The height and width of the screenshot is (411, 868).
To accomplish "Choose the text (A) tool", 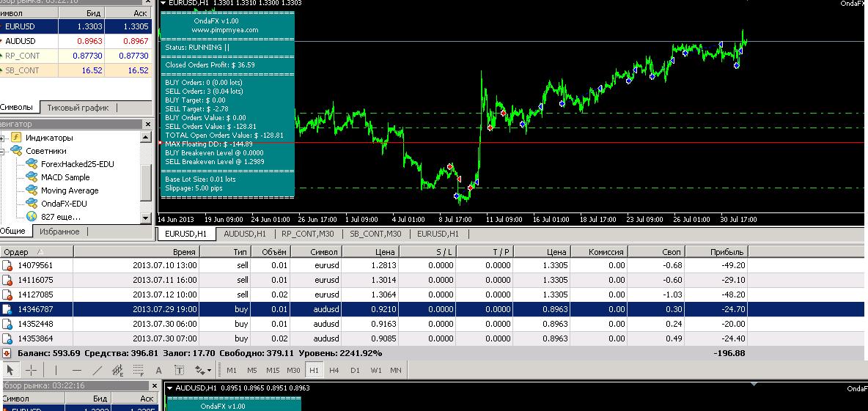I will [158, 370].
